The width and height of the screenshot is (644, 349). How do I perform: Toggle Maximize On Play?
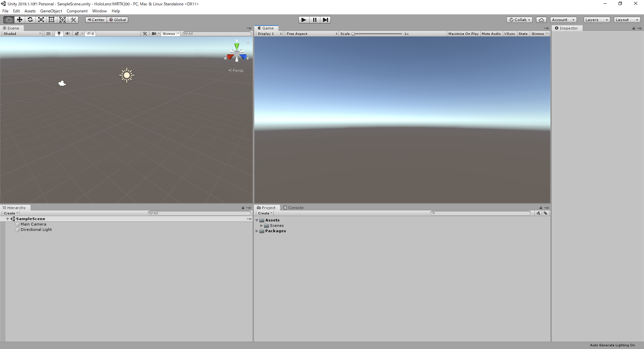[x=464, y=34]
